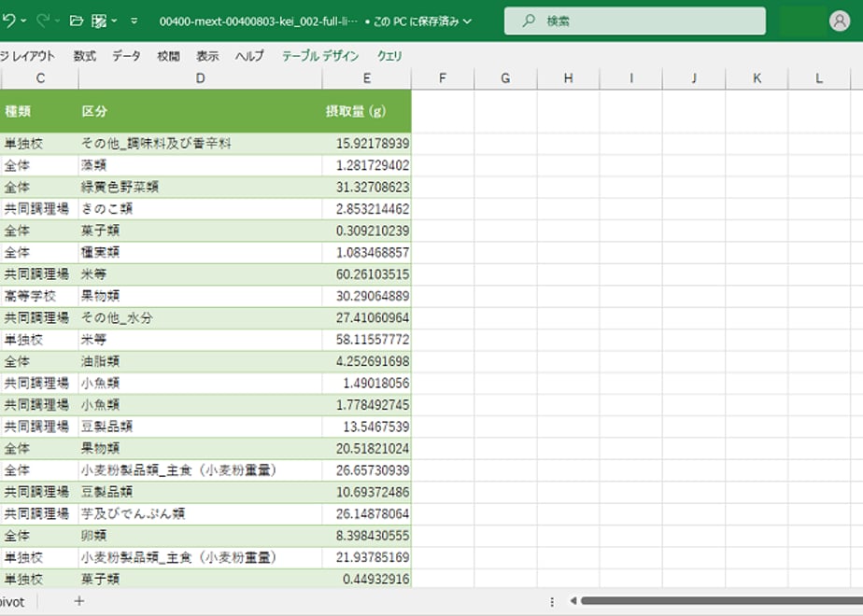The width and height of the screenshot is (863, 616).
Task: Select the 校閲 ribbon tab
Action: coord(168,56)
